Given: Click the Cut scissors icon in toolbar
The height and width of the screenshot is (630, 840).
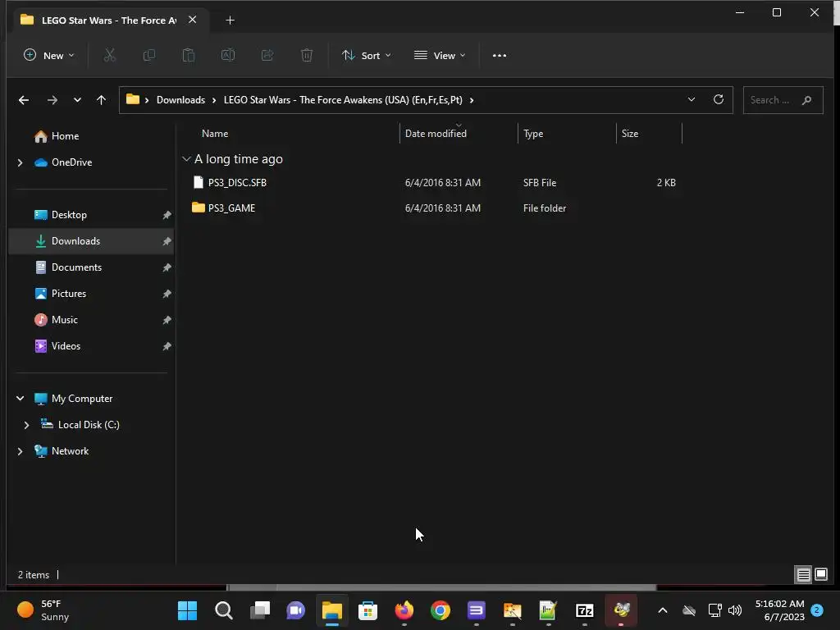Looking at the screenshot, I should pyautogui.click(x=109, y=55).
